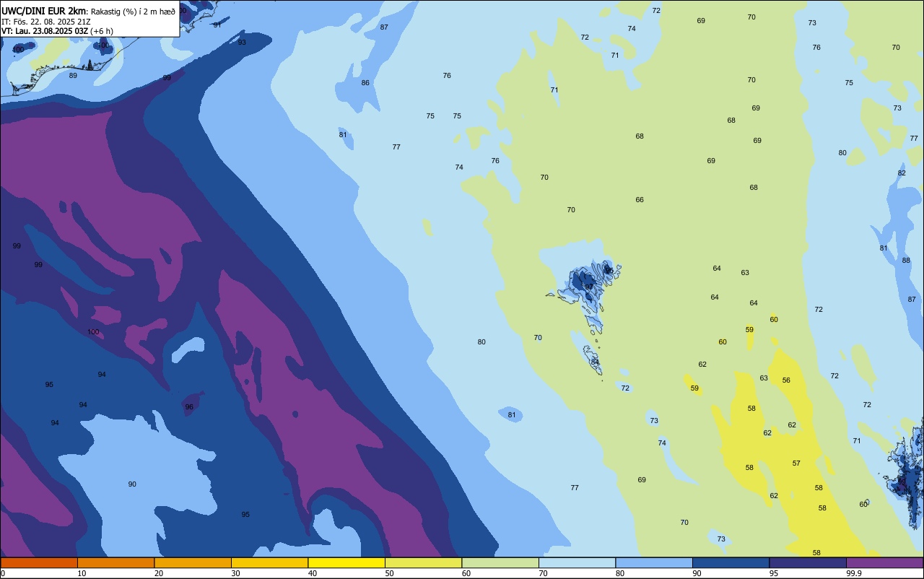
Task: Click the 'IT: Fös. 22. 08. 2025 21Z' line
Action: (x=46, y=21)
